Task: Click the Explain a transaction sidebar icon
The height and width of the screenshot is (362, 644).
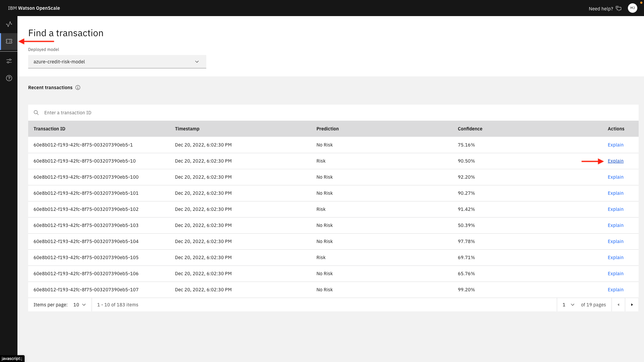Action: pyautogui.click(x=9, y=41)
